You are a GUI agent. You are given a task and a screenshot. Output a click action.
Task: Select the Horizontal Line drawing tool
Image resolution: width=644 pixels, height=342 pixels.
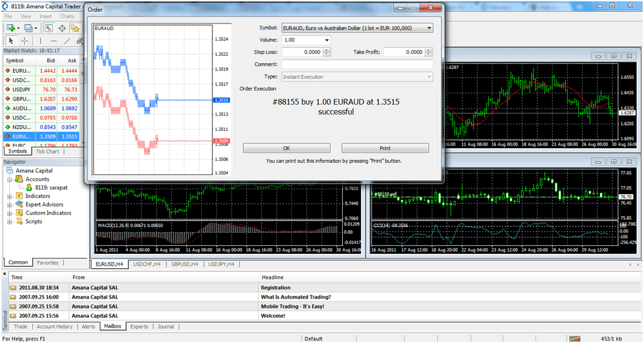click(55, 41)
